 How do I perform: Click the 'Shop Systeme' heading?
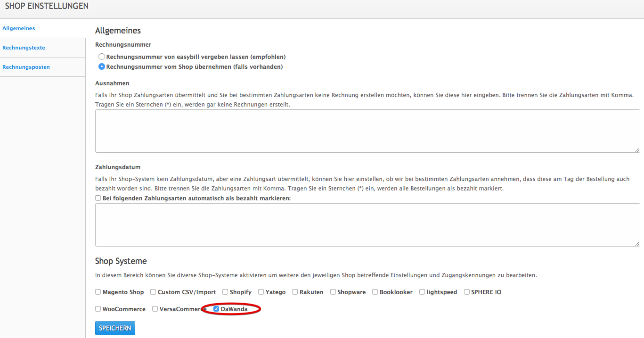pyautogui.click(x=121, y=261)
